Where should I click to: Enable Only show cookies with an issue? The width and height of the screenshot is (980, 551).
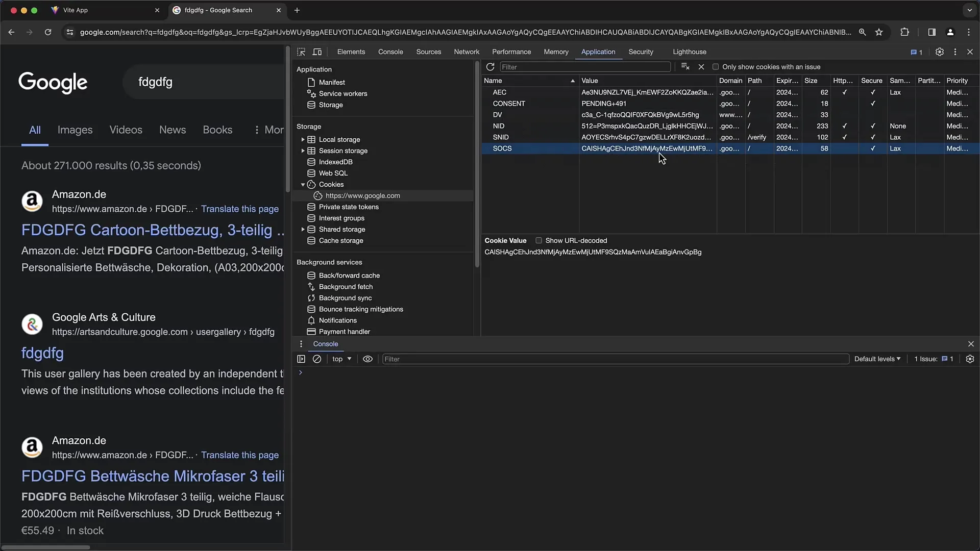716,67
